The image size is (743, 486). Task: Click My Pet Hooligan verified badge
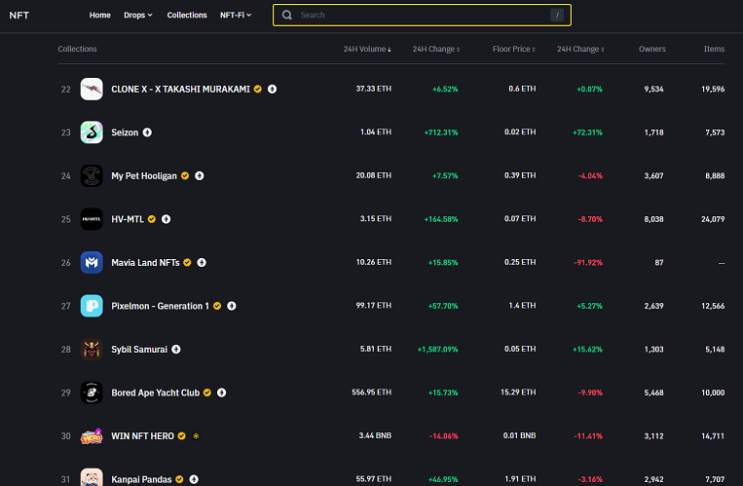(185, 176)
